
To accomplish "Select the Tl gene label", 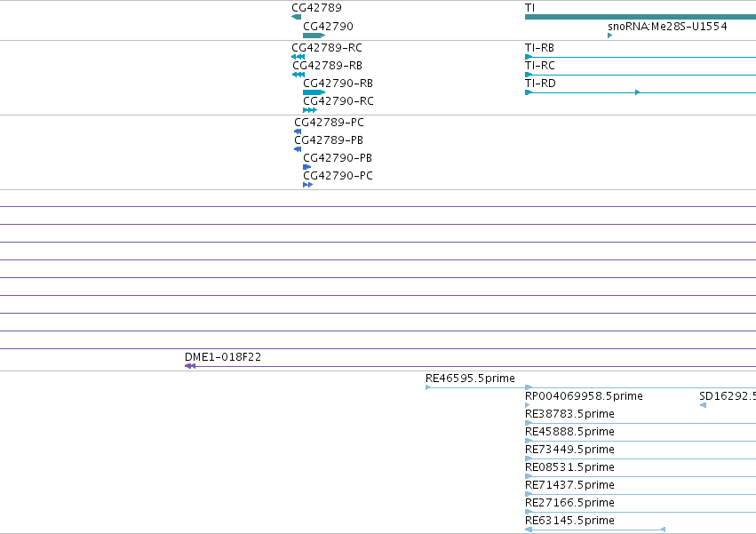I will pyautogui.click(x=529, y=8).
